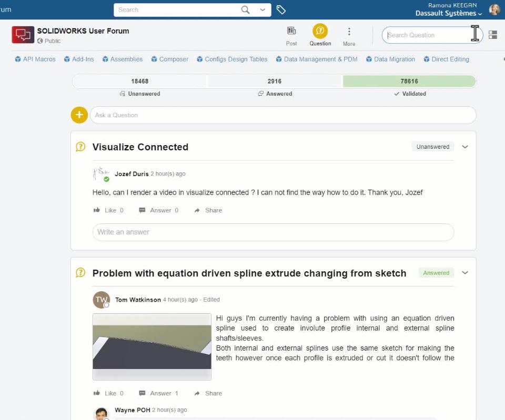This screenshot has height=420, width=505.
Task: Focus the Search Question field
Action: click(432, 35)
